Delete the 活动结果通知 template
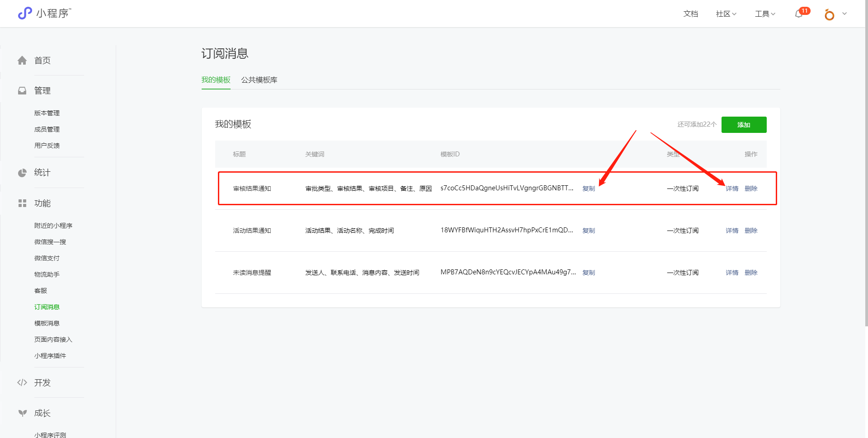Viewport: 868px width, 438px height. [x=751, y=231]
